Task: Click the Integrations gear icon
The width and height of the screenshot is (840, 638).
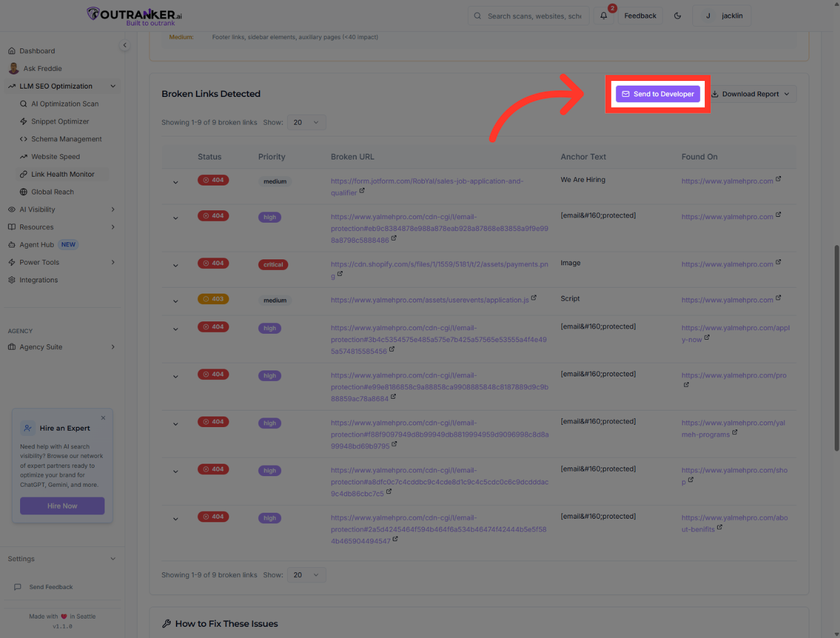Action: tap(12, 280)
